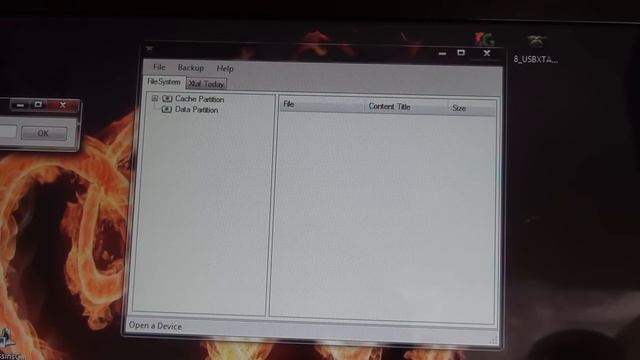
Task: Open the File menu
Action: point(159,67)
